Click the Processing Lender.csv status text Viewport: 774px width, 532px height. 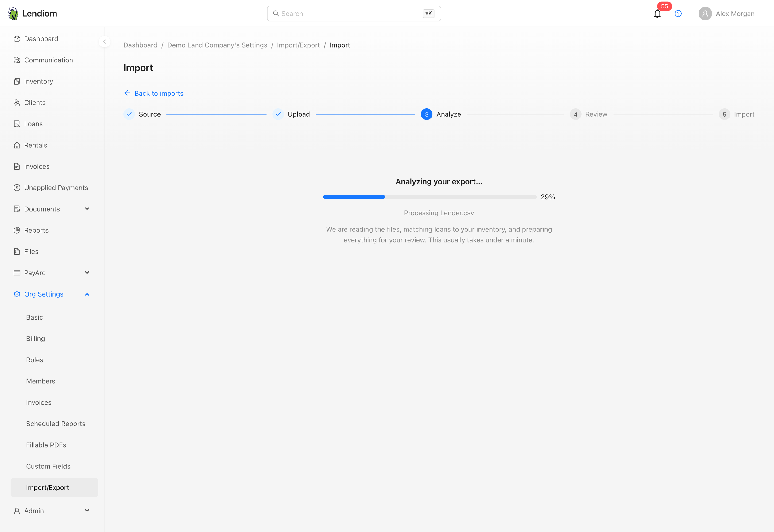[439, 213]
